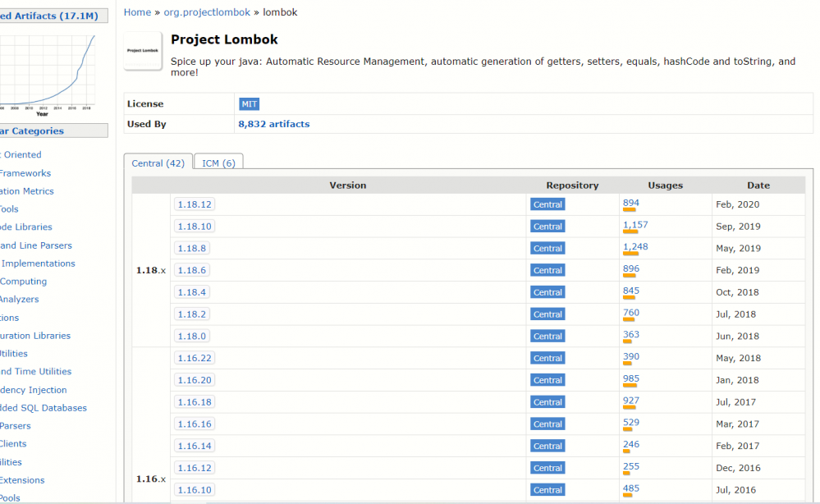
Task: Click Central badge in 1.18.6 row
Action: tap(547, 270)
